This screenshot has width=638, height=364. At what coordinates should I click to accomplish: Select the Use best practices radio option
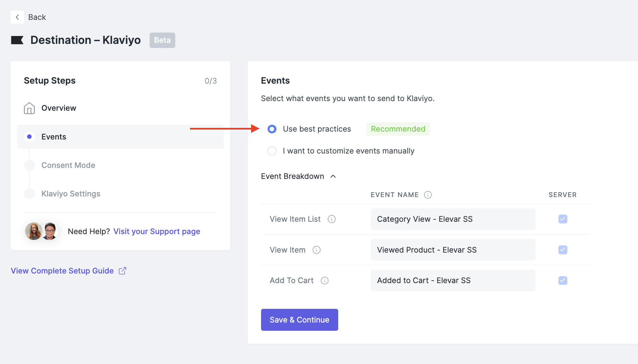(x=272, y=129)
